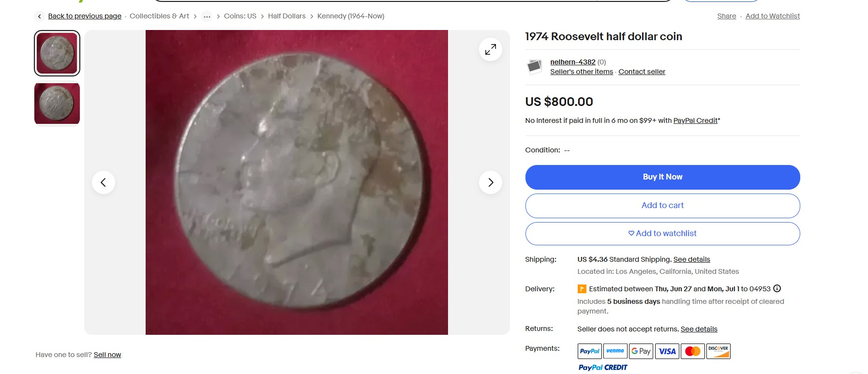This screenshot has height=374, width=868.
Task: Click the back chevron near 'Back to previous page'
Action: (40, 16)
